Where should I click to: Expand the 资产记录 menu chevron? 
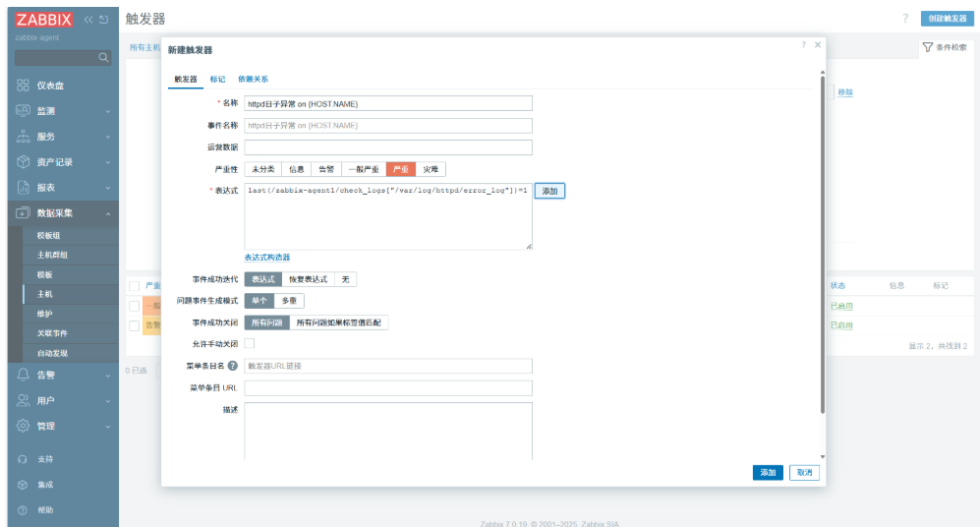108,162
